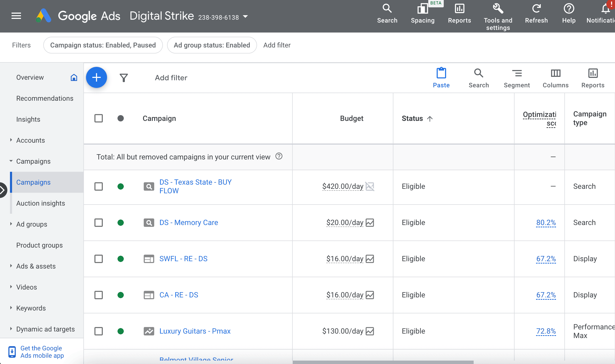Search the campaigns table
Image resolution: width=615 pixels, height=364 pixels.
479,78
